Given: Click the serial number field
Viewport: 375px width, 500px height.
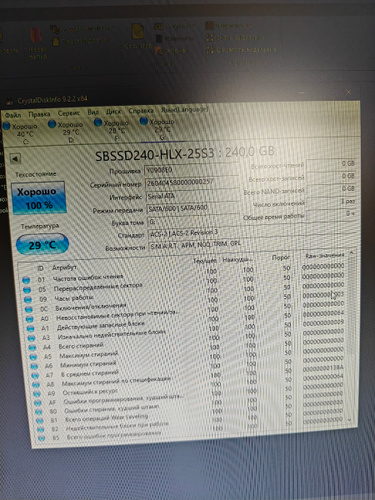Looking at the screenshot, I should (x=192, y=183).
